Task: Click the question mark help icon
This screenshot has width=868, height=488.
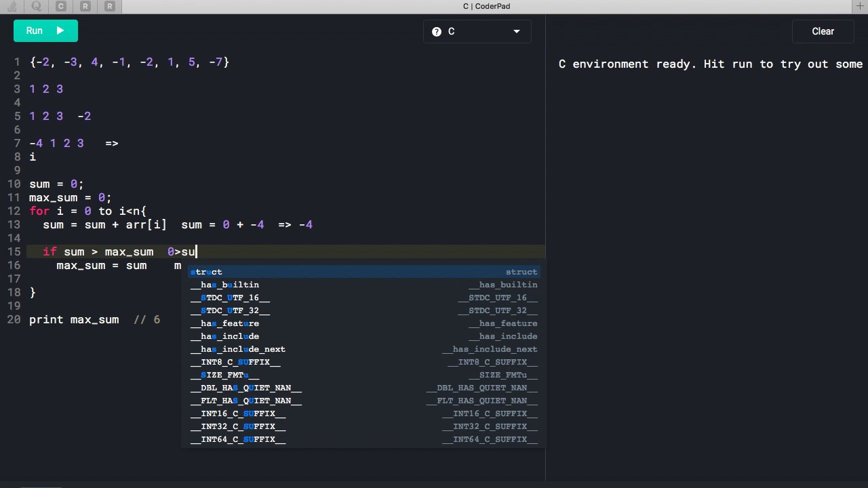Action: point(437,31)
